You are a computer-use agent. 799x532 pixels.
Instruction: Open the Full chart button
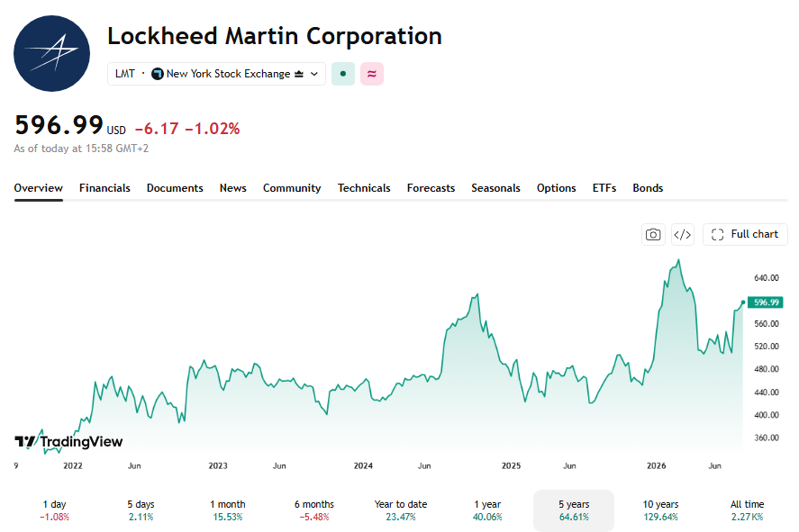pyautogui.click(x=745, y=235)
